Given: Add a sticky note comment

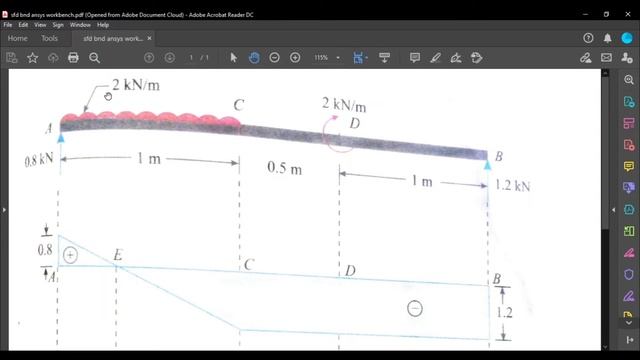Looking at the screenshot, I should tap(415, 58).
